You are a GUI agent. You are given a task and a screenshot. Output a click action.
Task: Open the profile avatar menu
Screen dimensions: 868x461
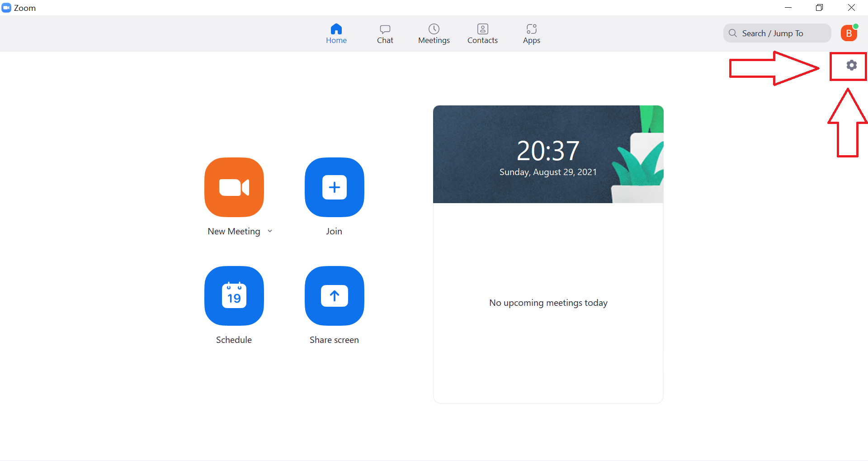[x=849, y=33]
